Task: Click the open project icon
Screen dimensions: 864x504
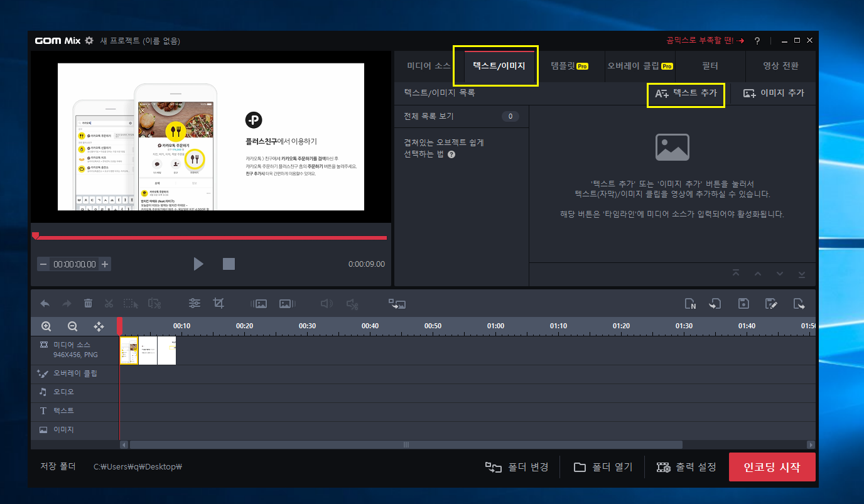Action: pos(715,304)
